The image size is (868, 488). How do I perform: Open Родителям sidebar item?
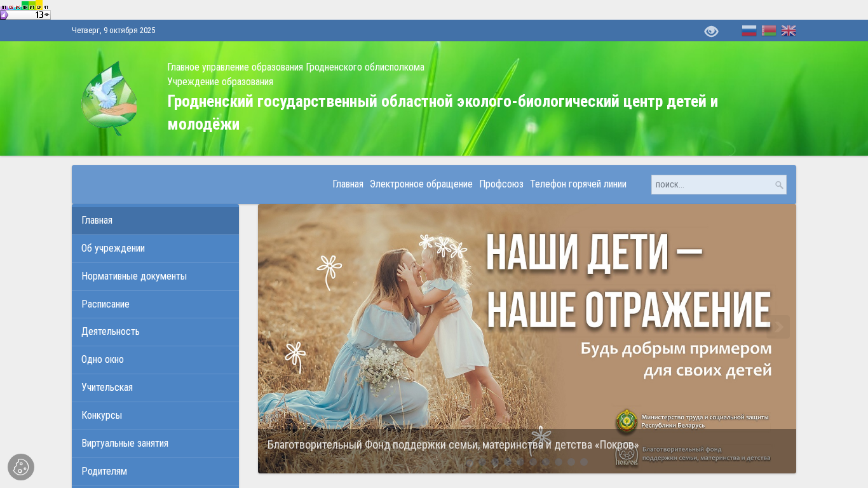(x=155, y=471)
